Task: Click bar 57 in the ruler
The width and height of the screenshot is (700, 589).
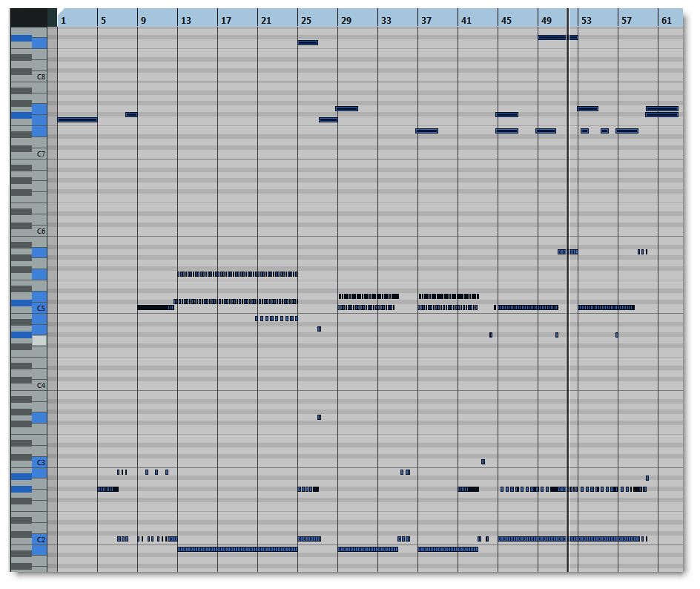Action: pos(627,21)
